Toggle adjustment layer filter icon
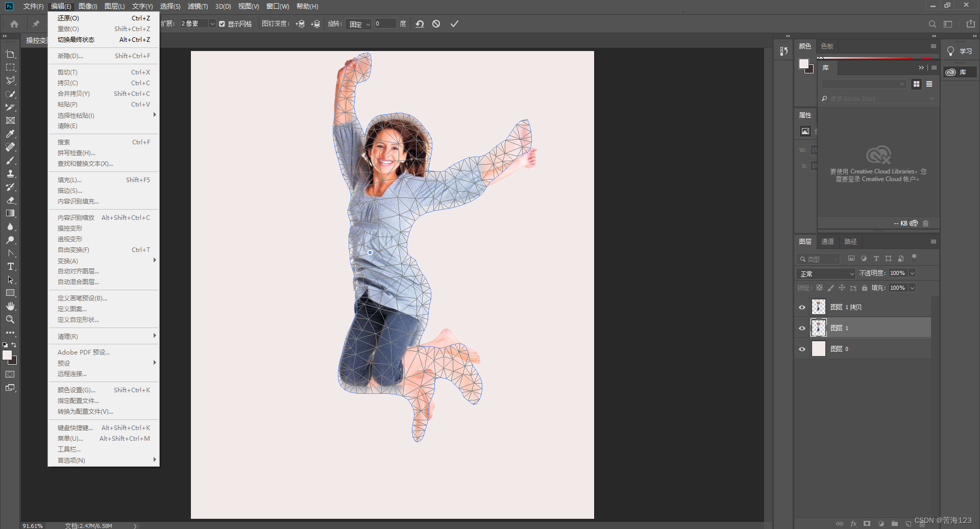Viewport: 980px width, 529px height. tap(864, 259)
